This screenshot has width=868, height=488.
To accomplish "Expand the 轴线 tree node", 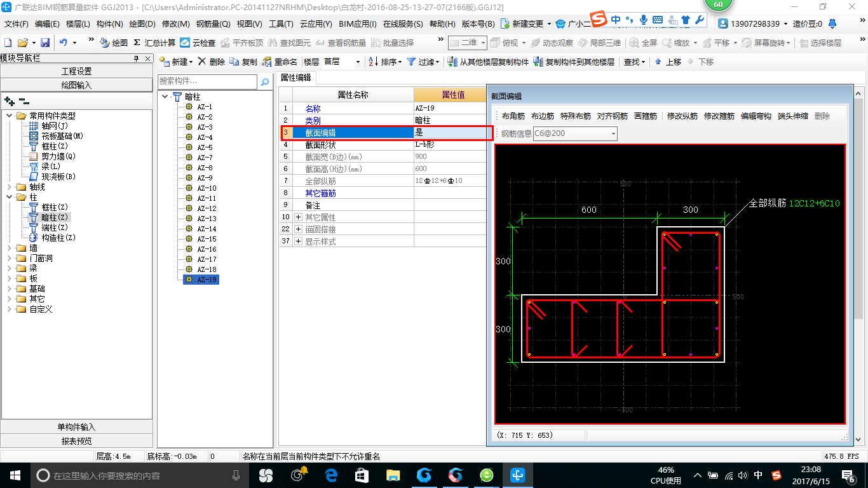I will coord(10,187).
